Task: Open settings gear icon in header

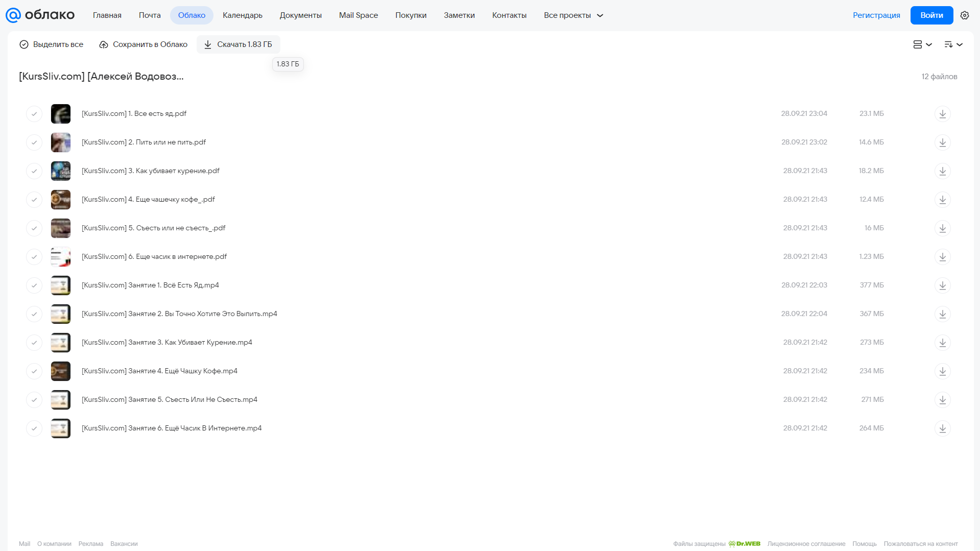Action: (x=965, y=15)
